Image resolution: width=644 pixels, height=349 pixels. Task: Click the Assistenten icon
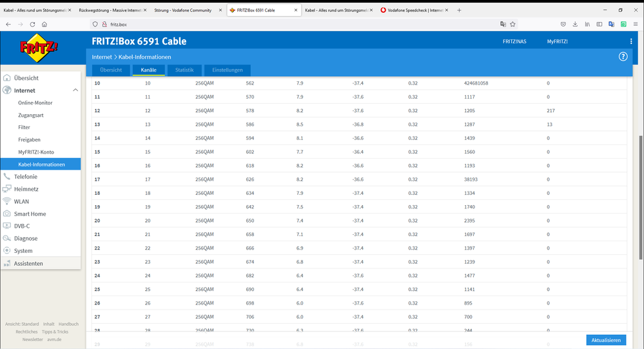[7, 263]
